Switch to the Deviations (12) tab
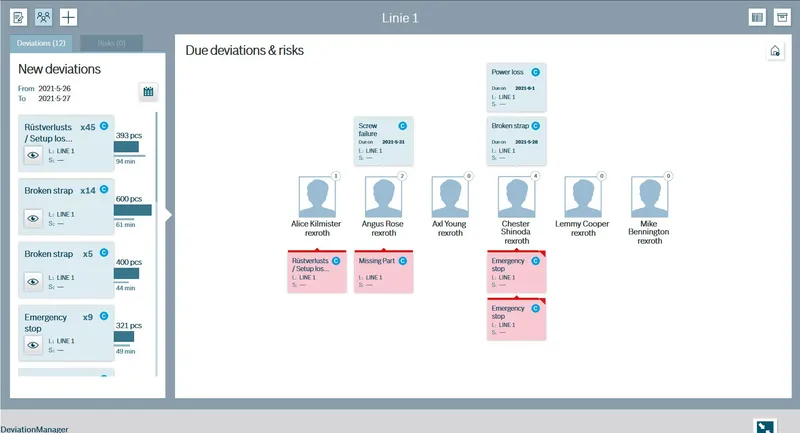The width and height of the screenshot is (800, 433). tap(41, 43)
